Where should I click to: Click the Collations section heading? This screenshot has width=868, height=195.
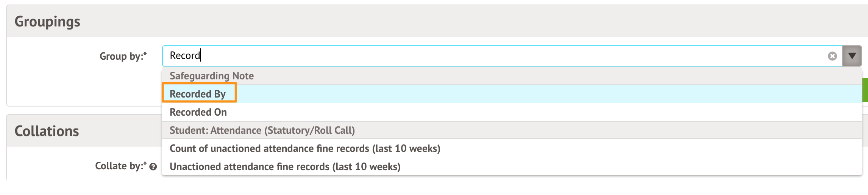(47, 131)
